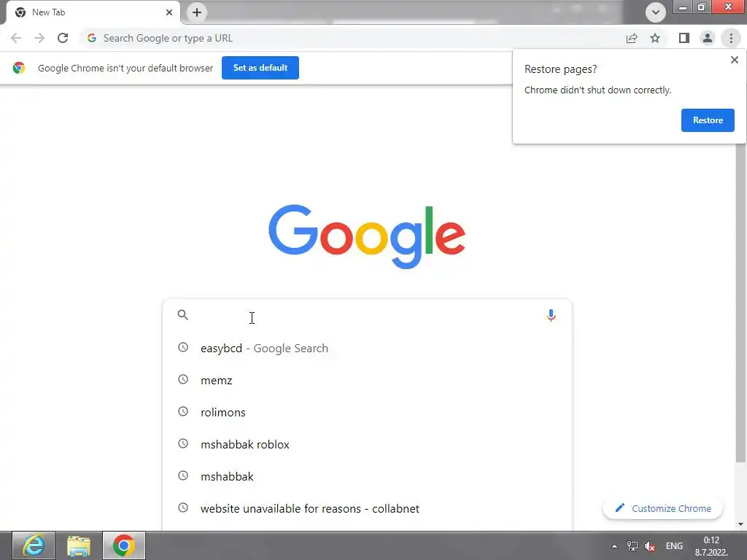Click history clock icon beside memz
The height and width of the screenshot is (560, 747).
coord(183,379)
